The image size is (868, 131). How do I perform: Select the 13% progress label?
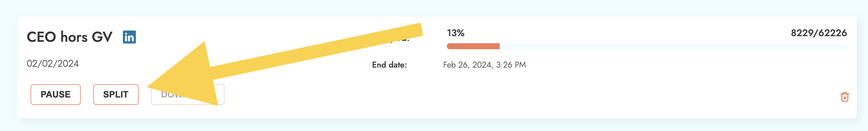point(456,33)
